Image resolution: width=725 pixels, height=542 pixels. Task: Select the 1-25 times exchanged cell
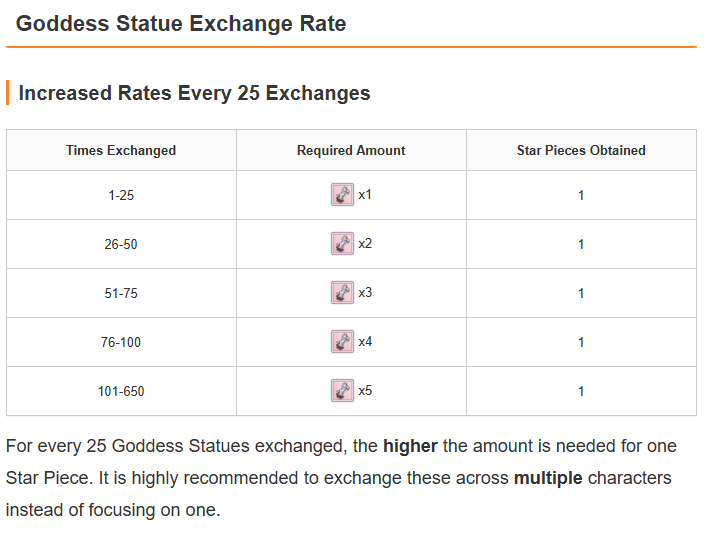[x=121, y=196]
